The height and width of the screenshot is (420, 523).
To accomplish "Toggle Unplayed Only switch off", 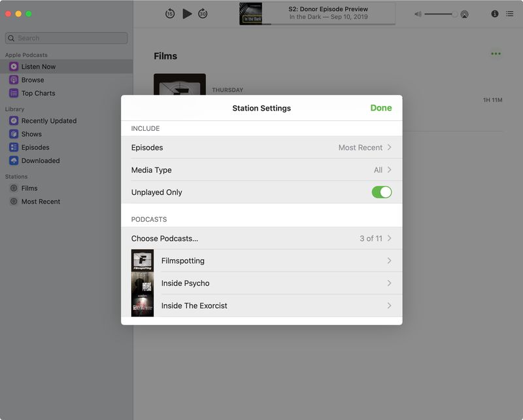I will click(382, 192).
